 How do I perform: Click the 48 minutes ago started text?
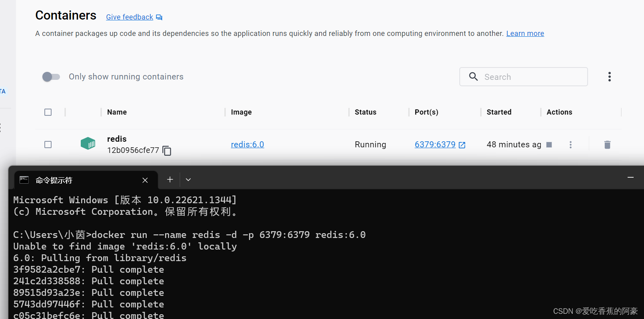click(514, 145)
